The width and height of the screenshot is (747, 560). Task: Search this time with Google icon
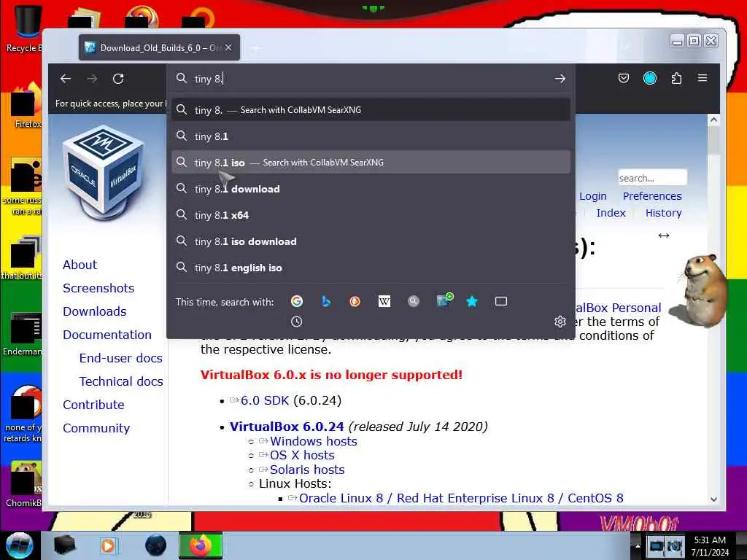[297, 301]
